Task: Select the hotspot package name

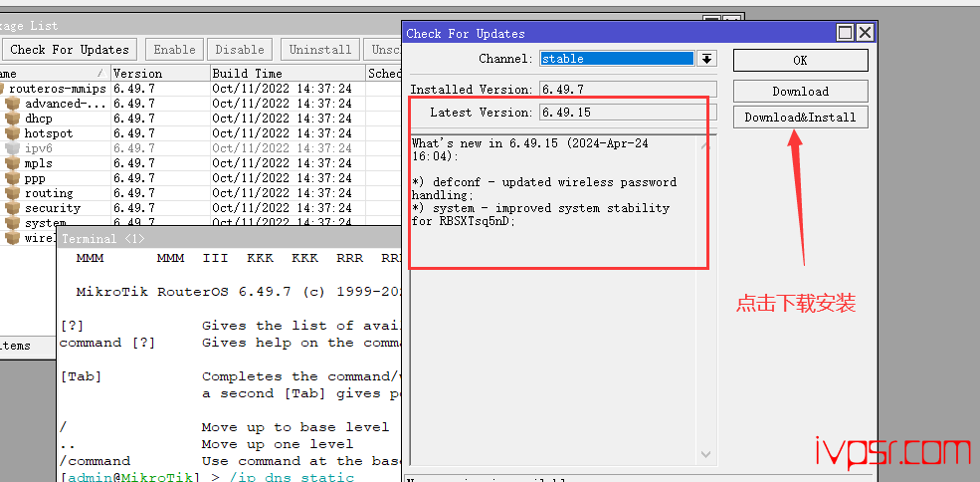Action: click(x=49, y=133)
